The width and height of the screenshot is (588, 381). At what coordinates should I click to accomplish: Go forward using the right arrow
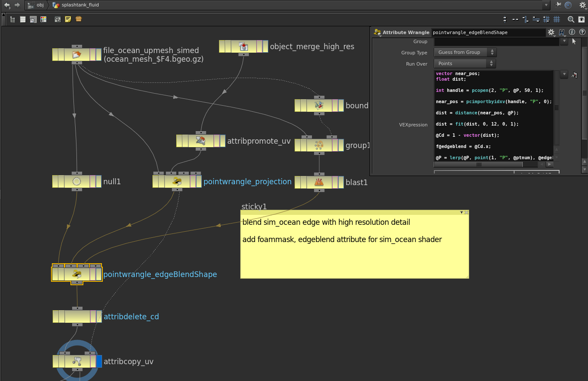coord(17,5)
